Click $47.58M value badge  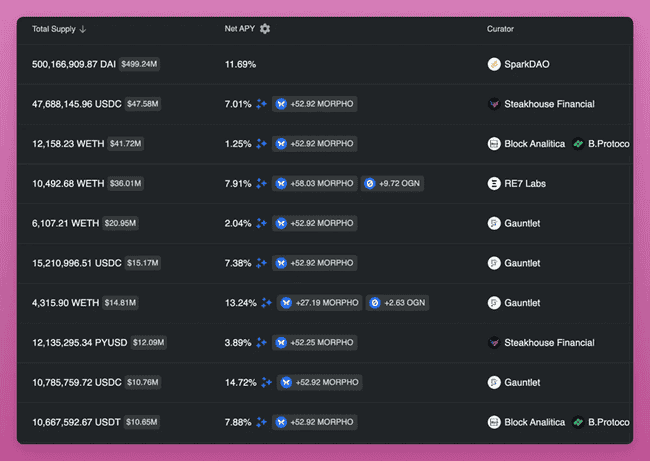[143, 104]
